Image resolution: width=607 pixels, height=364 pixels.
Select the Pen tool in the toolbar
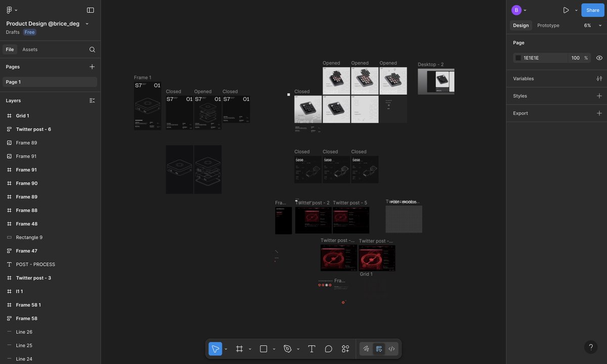point(287,349)
